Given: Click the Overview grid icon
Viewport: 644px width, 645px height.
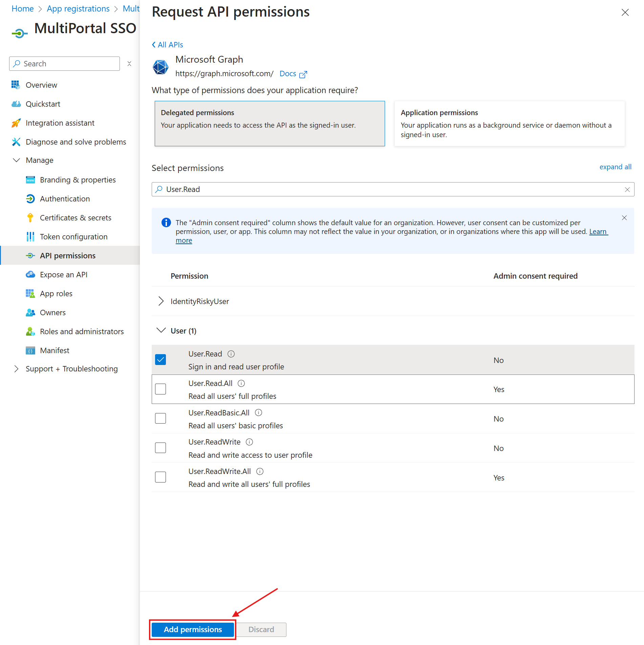Looking at the screenshot, I should [x=16, y=85].
